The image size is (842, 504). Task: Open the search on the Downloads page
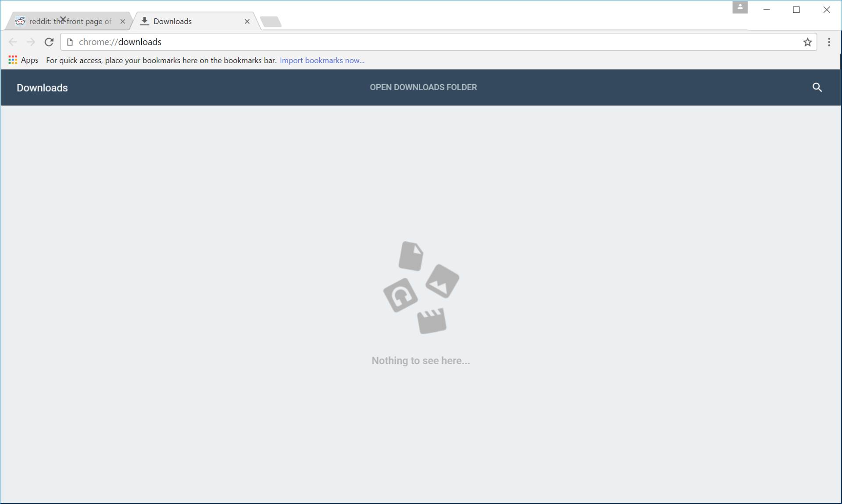click(x=817, y=87)
